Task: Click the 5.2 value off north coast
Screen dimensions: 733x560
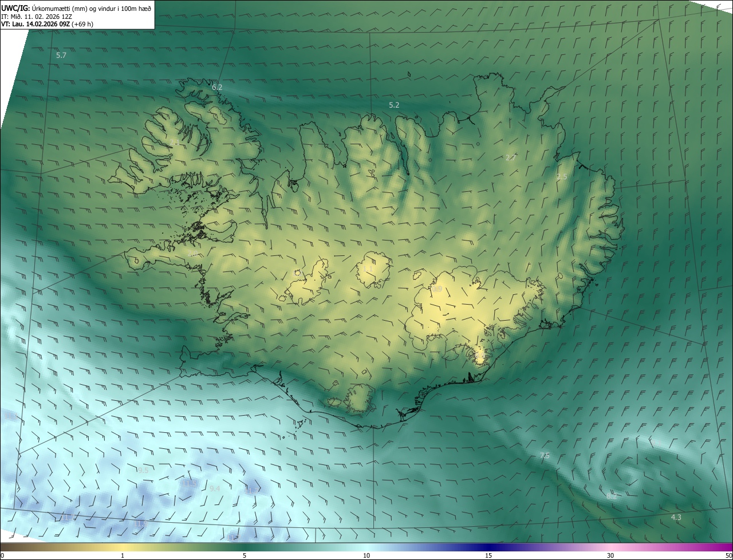Action: (394, 105)
